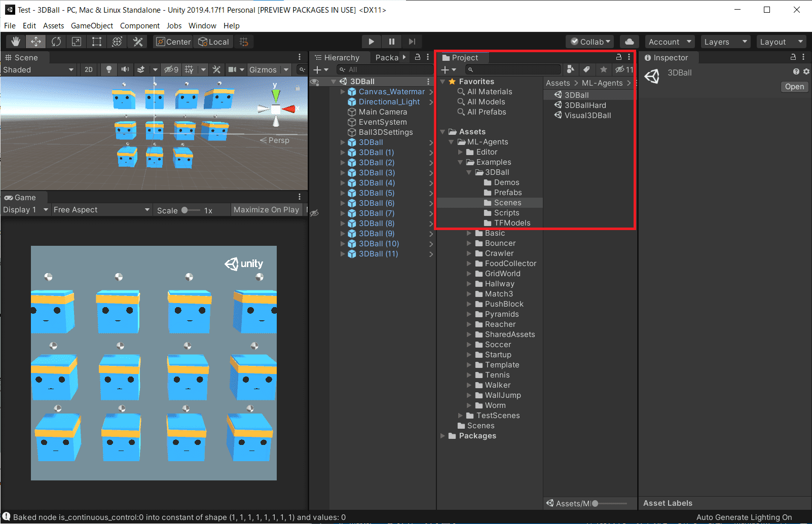812x524 pixels.
Task: Toggle scene grid visibility icon
Action: (x=189, y=69)
